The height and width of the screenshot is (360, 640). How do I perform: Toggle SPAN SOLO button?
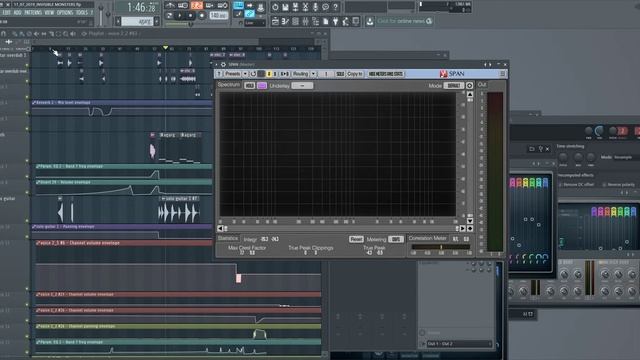(x=340, y=74)
